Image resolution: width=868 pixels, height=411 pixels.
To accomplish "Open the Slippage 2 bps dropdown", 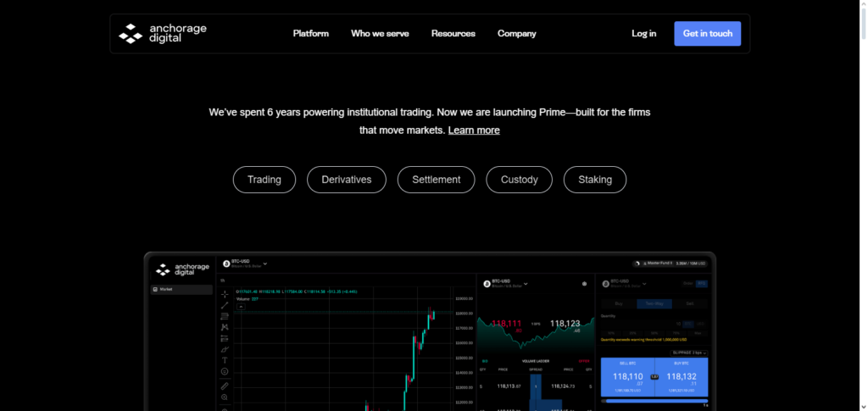I will pyautogui.click(x=687, y=352).
